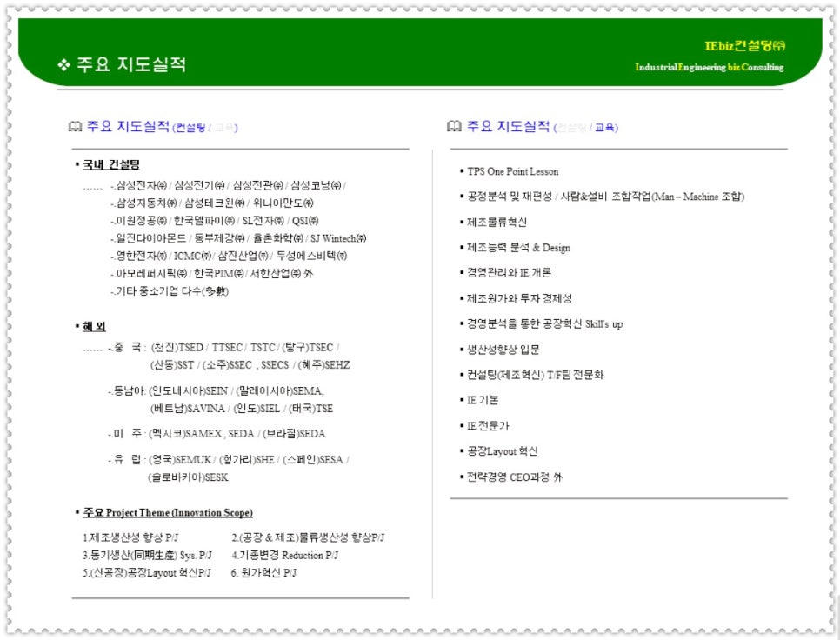
Task: Click the book icon beside the 교육 heading
Action: [454, 127]
